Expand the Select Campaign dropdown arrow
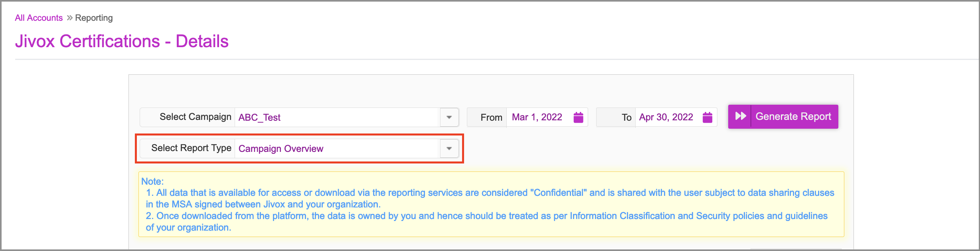 tap(449, 117)
